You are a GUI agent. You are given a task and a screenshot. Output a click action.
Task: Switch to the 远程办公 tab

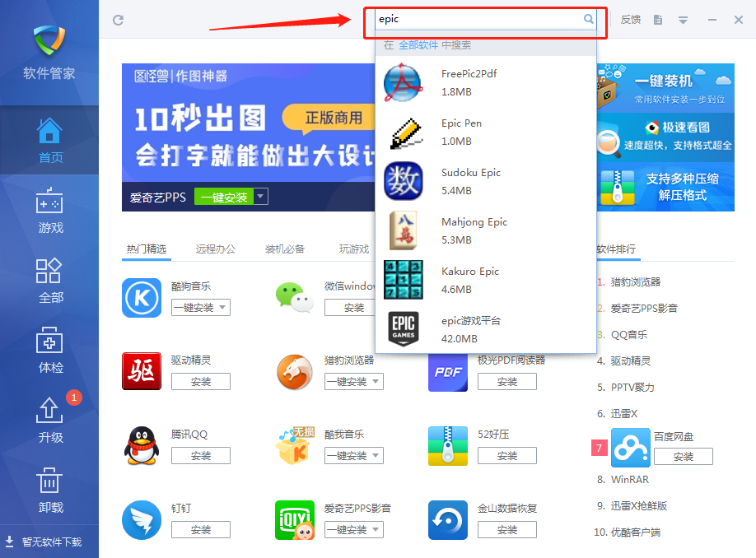[x=215, y=249]
